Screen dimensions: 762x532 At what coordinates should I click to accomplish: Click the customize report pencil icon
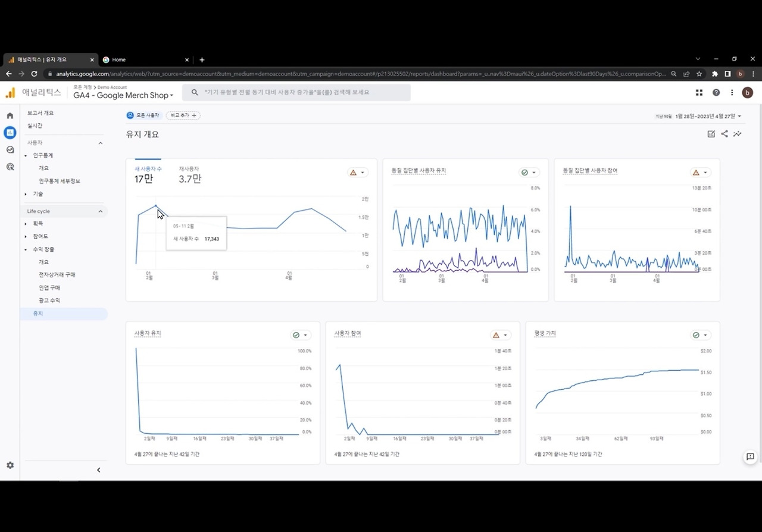pyautogui.click(x=711, y=134)
